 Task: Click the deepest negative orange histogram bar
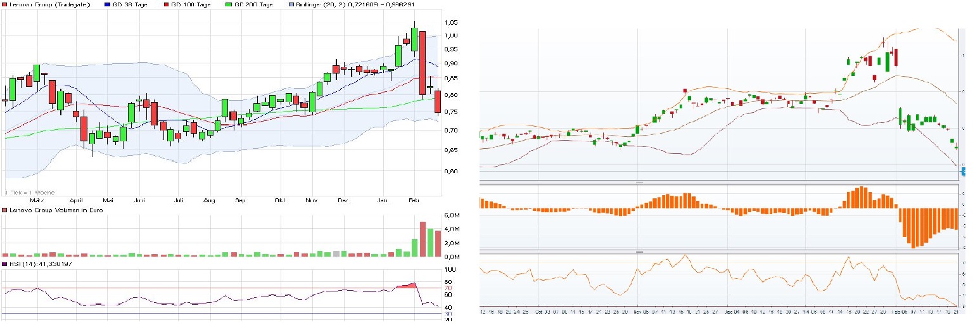(913, 228)
